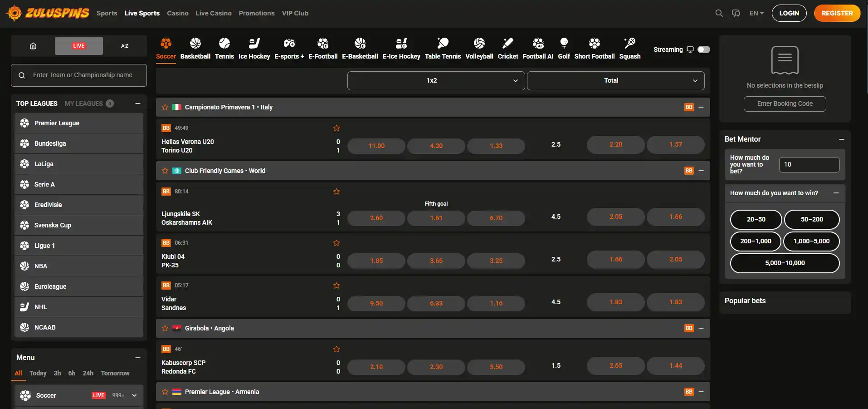Collapse the 'How much do you want to win?' section

(836, 193)
